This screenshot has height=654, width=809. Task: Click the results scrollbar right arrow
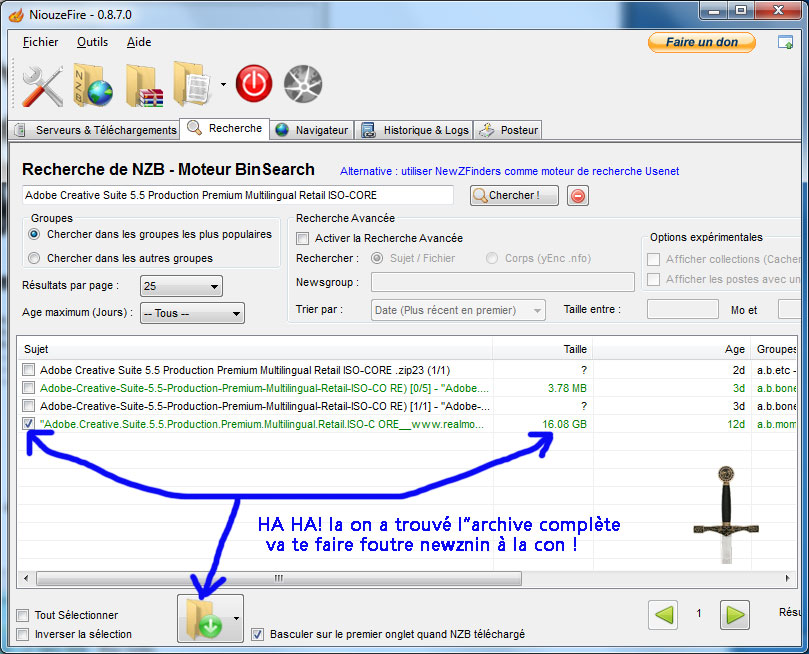[x=788, y=578]
